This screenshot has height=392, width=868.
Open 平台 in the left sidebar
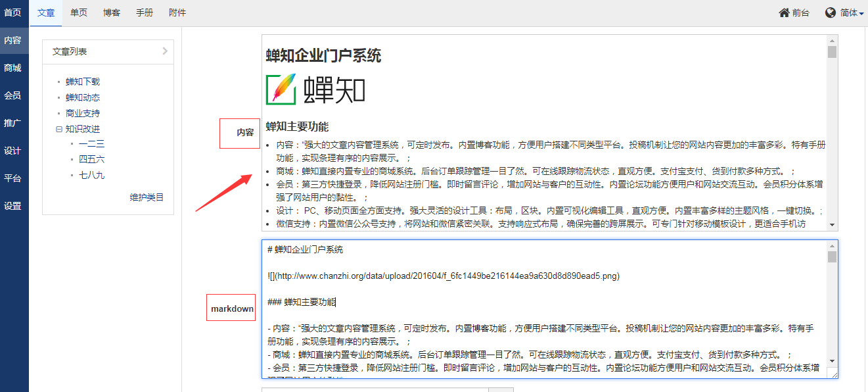pos(14,178)
